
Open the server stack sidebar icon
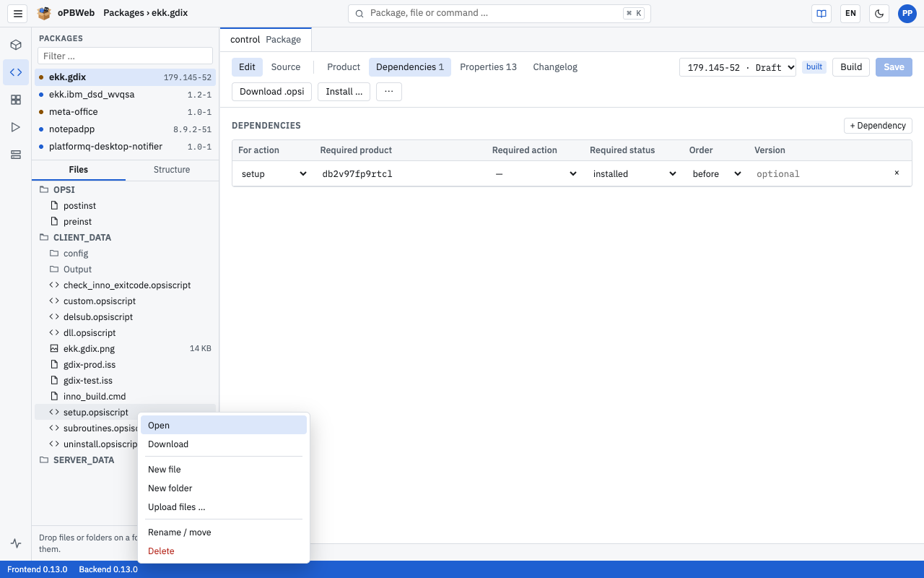(16, 155)
